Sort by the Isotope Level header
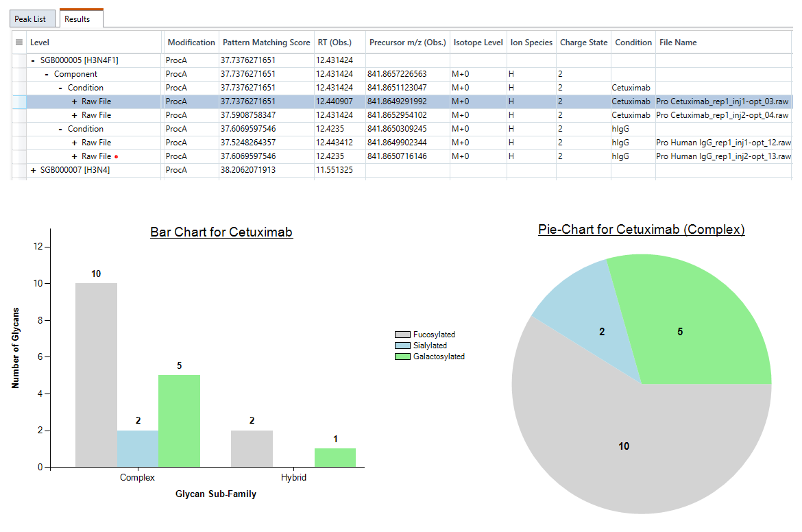The height and width of the screenshot is (532, 802). tap(478, 43)
